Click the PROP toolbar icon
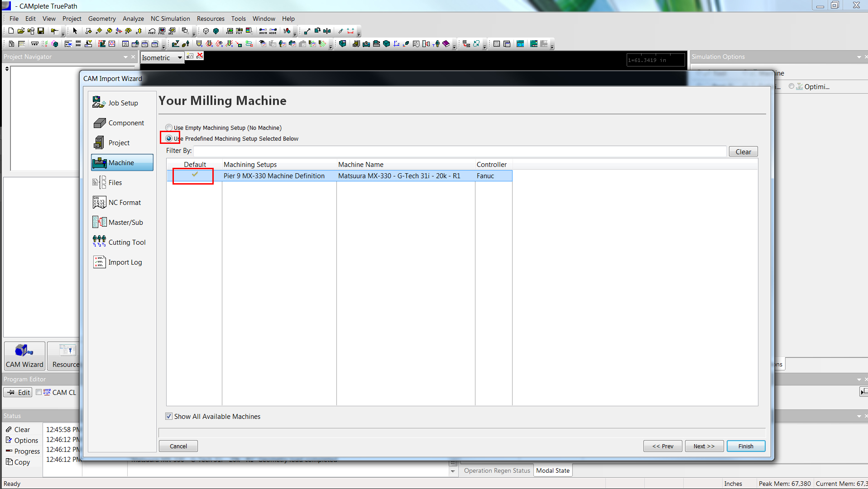Viewport: 868px width, 489px height. pos(230,31)
